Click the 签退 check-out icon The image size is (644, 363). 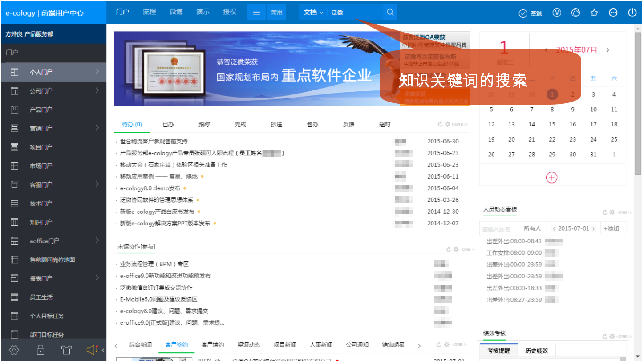click(x=523, y=13)
